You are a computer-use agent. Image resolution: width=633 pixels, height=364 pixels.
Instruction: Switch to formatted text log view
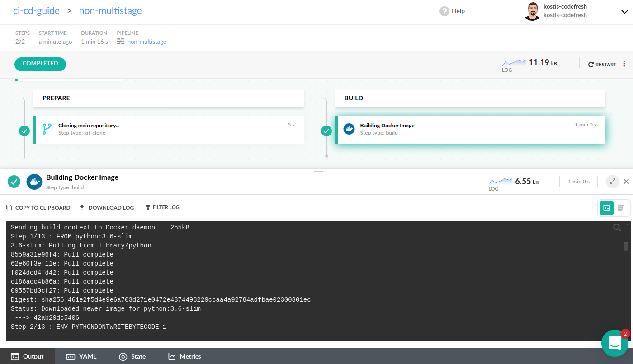tap(621, 208)
